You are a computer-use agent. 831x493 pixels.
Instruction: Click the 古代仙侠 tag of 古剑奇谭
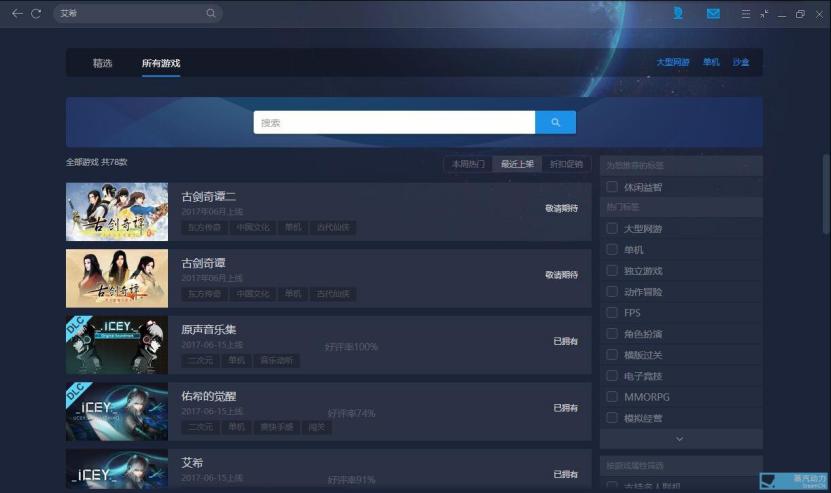click(x=333, y=294)
